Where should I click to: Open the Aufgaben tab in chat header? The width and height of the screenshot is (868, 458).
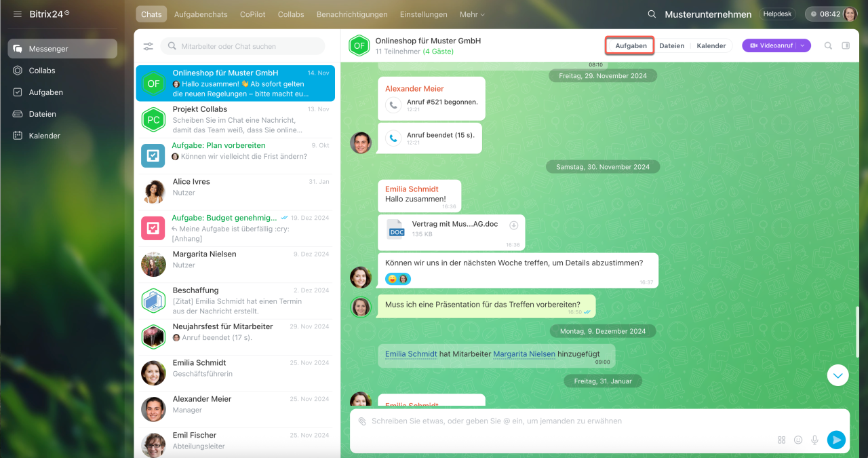[630, 45]
